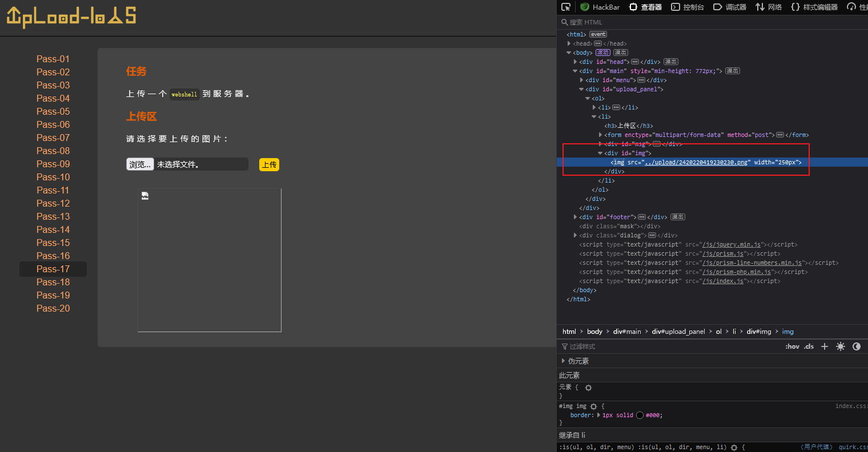
Task: Click the 浏览... file browse button
Action: (140, 164)
